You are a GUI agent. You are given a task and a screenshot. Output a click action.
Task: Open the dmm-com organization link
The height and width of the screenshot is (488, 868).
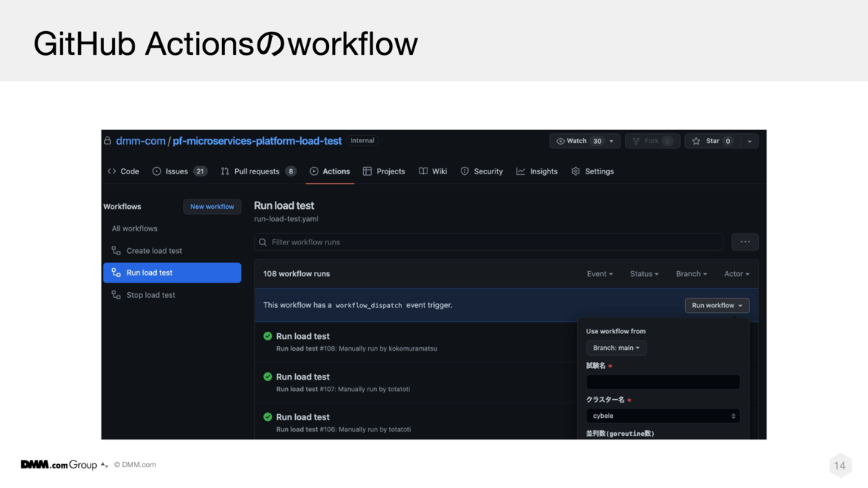click(140, 141)
